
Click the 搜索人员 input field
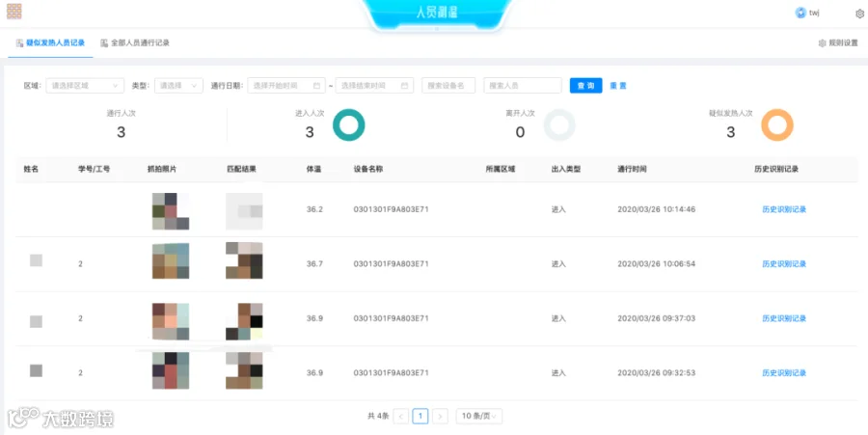click(523, 86)
